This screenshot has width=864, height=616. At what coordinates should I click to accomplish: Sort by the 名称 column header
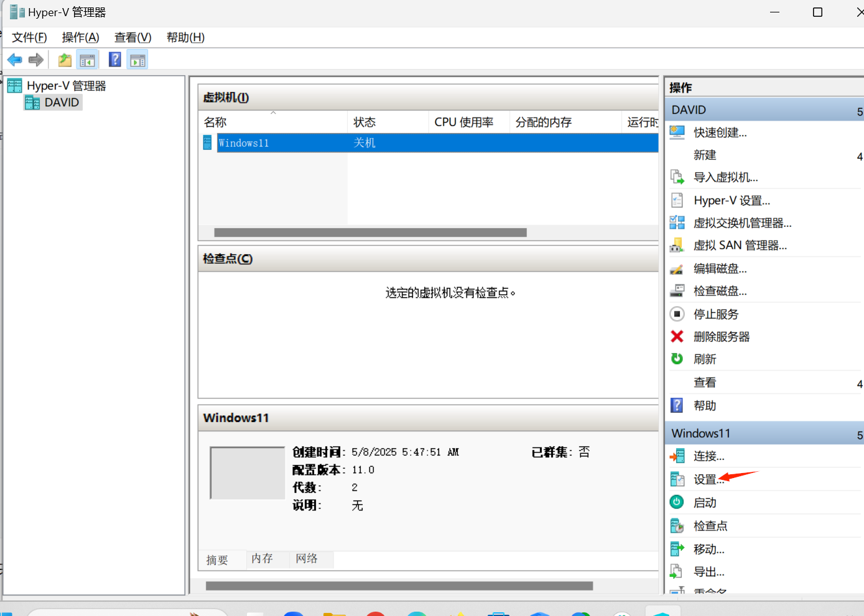pos(272,122)
